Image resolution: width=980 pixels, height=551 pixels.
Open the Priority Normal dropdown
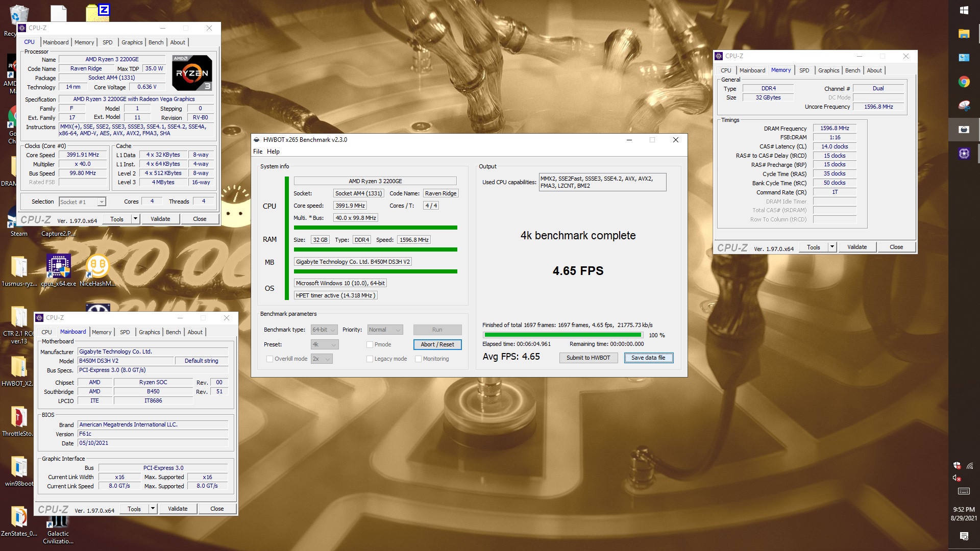pos(385,330)
